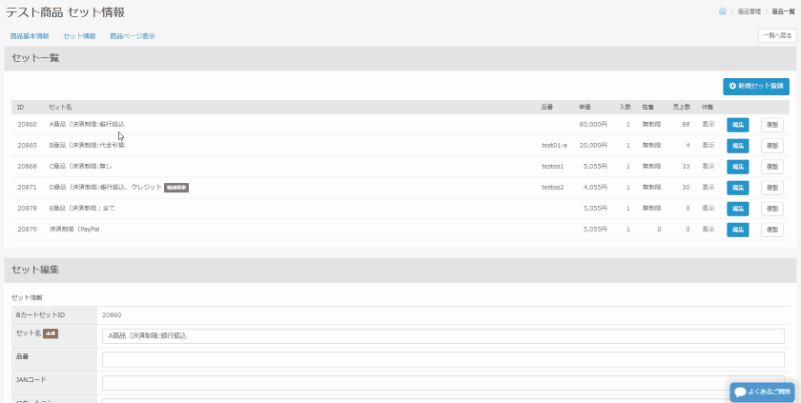Click the price 80,000円

coord(594,124)
